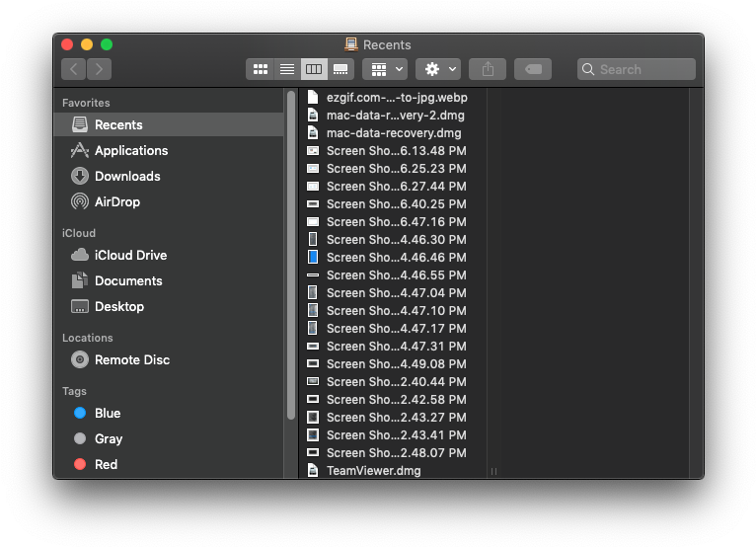Select Screen Sho...4.47.31 PM file

click(x=393, y=347)
